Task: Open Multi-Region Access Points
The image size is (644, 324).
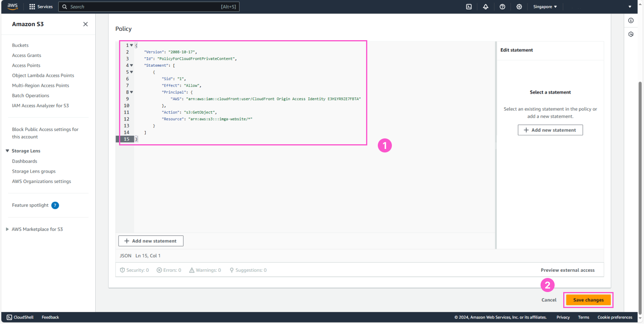Action: 41,86
